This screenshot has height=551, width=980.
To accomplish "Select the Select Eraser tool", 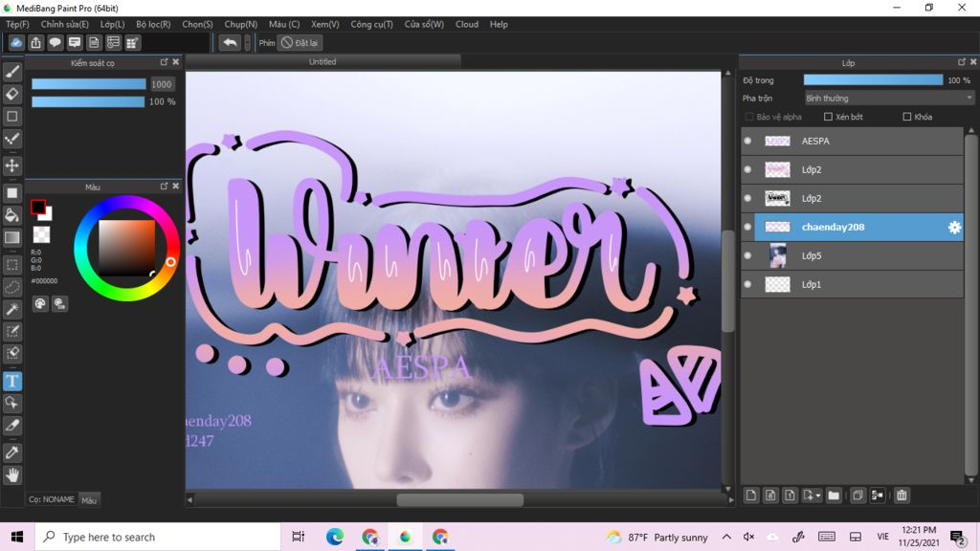I will tap(11, 354).
